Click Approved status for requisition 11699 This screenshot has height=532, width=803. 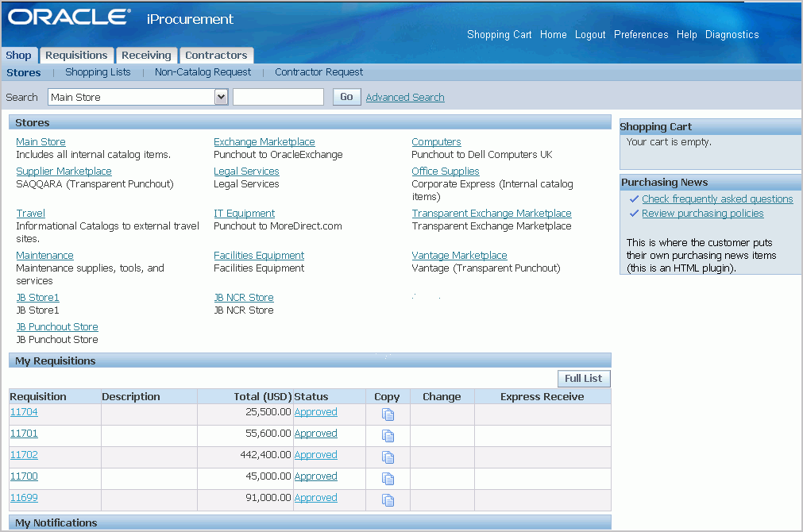pyautogui.click(x=315, y=498)
